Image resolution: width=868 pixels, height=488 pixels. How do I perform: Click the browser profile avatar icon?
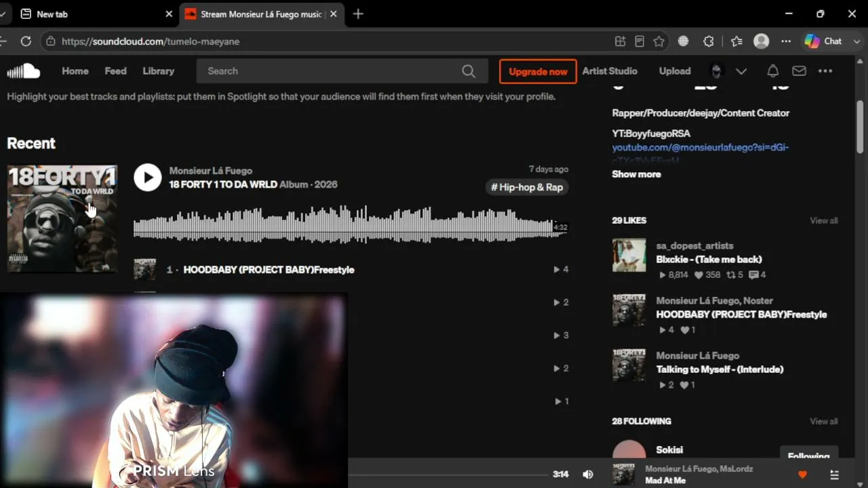tap(762, 41)
